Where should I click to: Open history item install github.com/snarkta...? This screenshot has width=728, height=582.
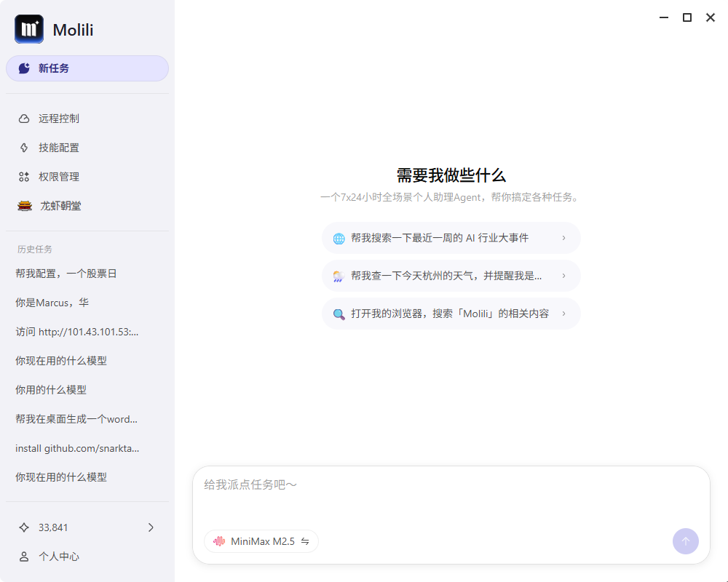click(77, 448)
